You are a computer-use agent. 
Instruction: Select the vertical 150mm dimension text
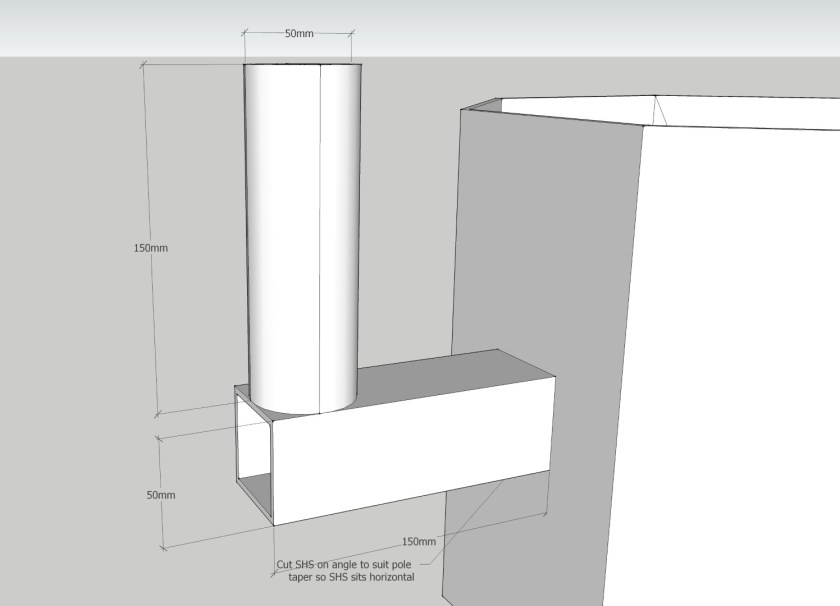coord(150,248)
